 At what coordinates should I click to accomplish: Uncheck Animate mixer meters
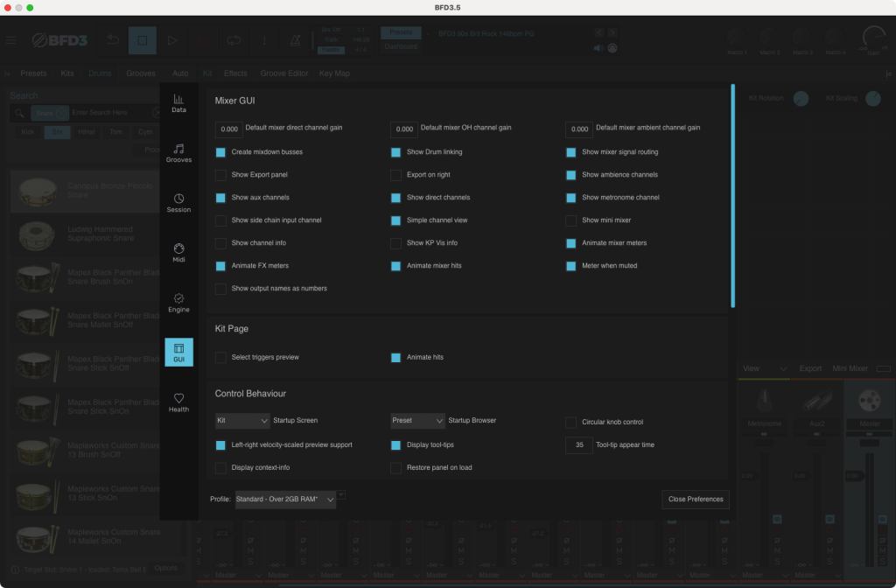coord(570,243)
